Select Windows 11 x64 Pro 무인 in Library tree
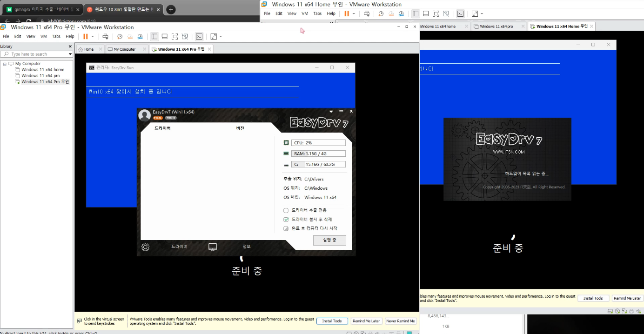This screenshot has width=644, height=334. (x=45, y=82)
